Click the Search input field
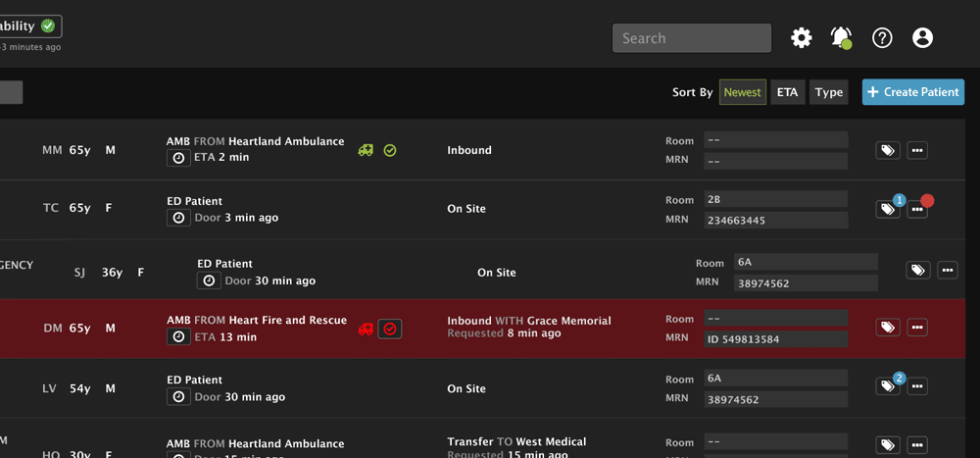The image size is (980, 458). point(692,38)
